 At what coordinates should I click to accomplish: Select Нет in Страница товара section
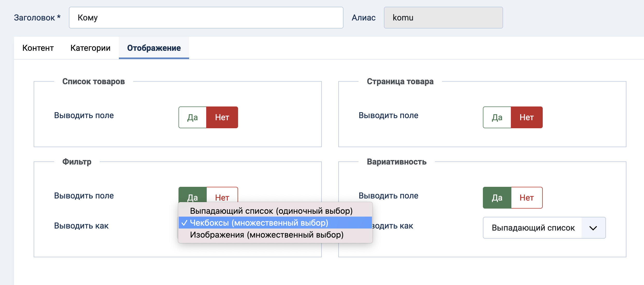click(x=526, y=117)
